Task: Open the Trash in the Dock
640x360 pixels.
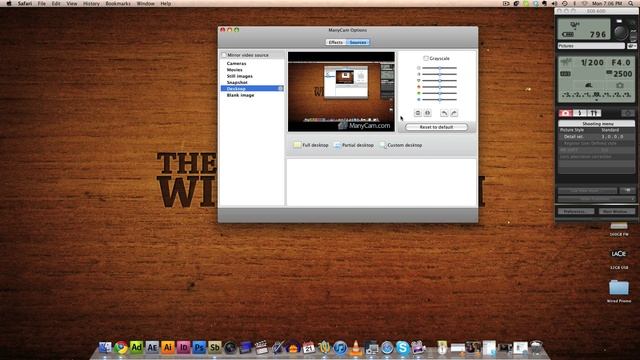Action: (536, 347)
